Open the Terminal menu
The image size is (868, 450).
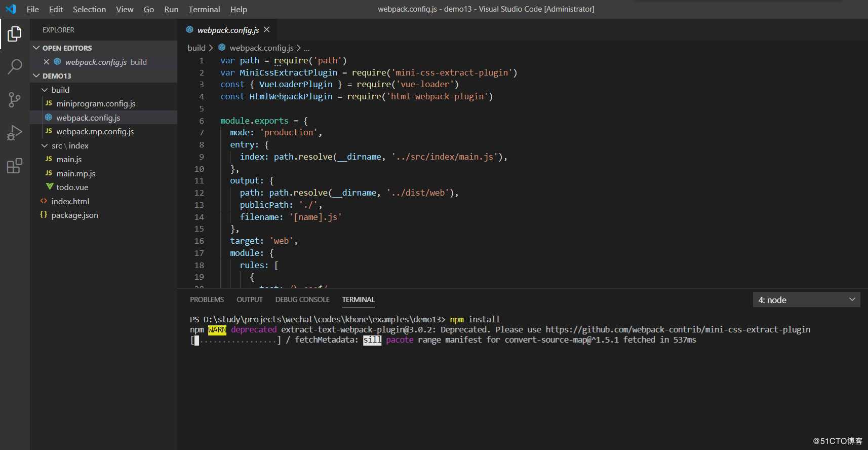tap(204, 9)
